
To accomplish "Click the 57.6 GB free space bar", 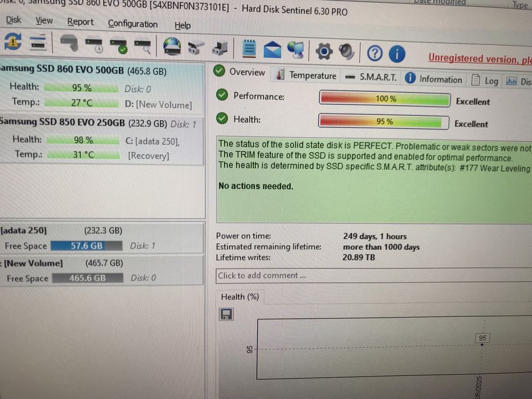I will [87, 246].
